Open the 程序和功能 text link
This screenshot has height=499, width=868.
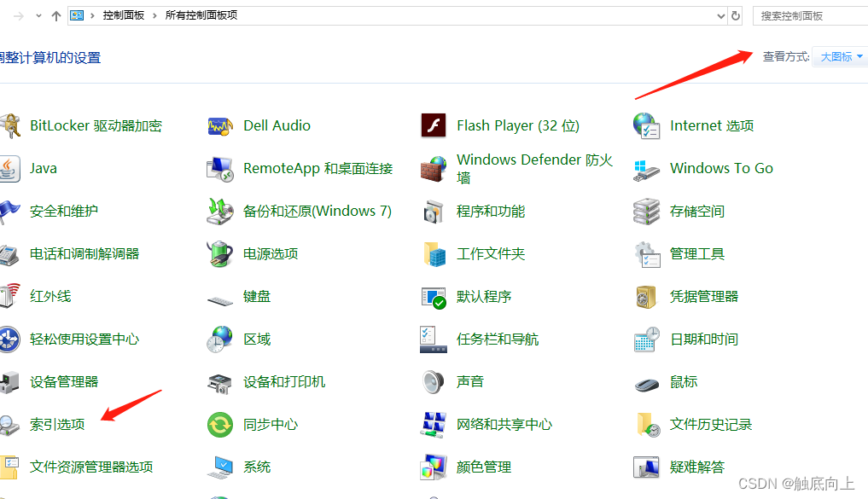click(x=491, y=212)
